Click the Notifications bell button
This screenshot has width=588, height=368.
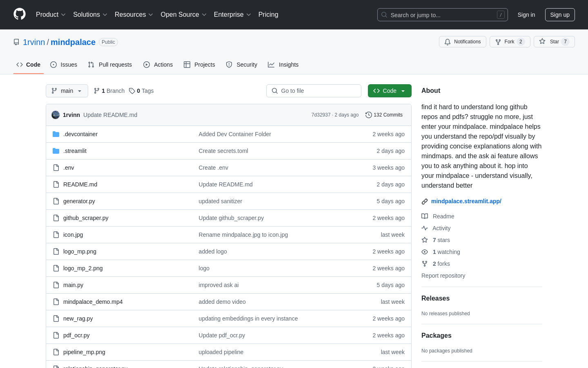pyautogui.click(x=462, y=42)
